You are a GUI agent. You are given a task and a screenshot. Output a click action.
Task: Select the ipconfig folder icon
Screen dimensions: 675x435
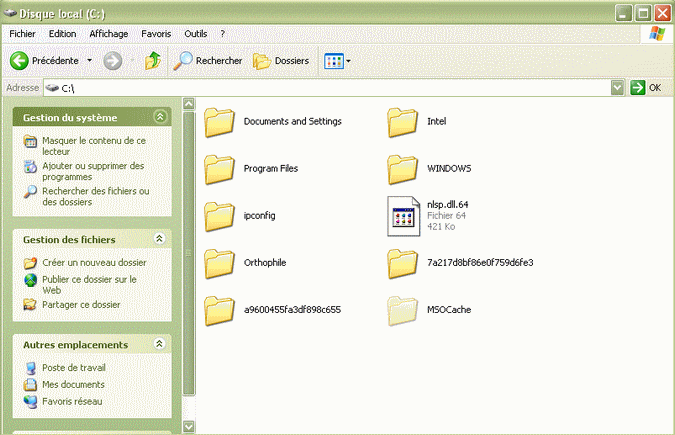tap(220, 217)
